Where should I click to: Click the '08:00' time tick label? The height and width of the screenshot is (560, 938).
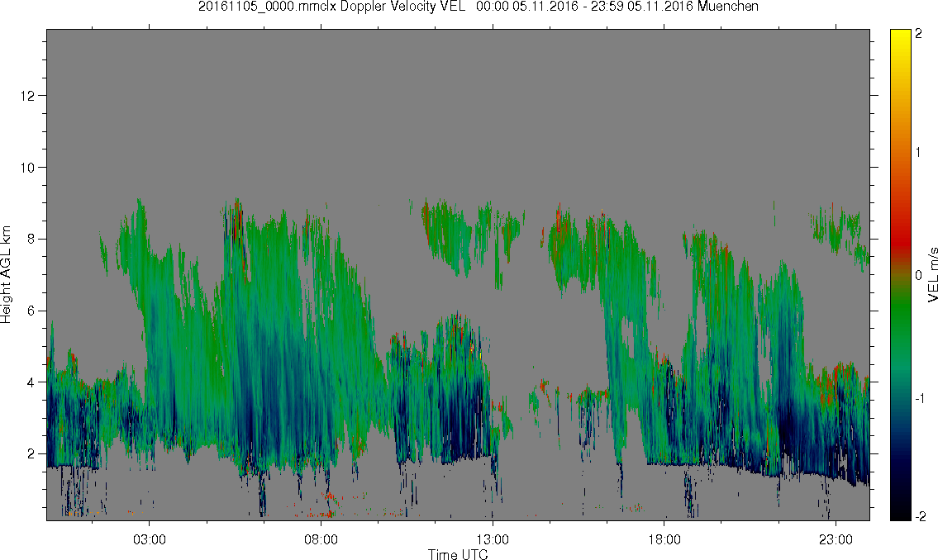321,539
